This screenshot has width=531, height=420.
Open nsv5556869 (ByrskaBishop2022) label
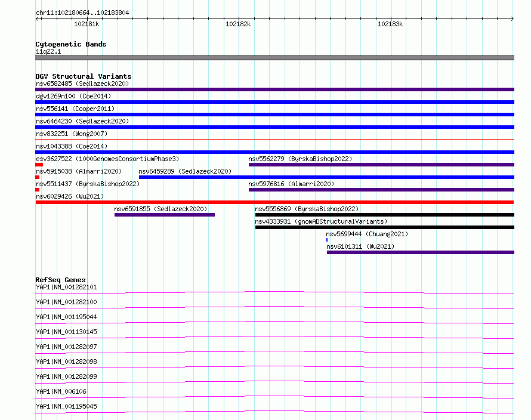pyautogui.click(x=307, y=209)
